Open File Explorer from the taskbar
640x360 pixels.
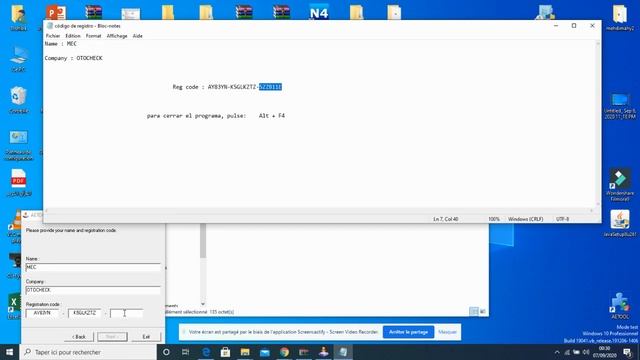[245, 352]
